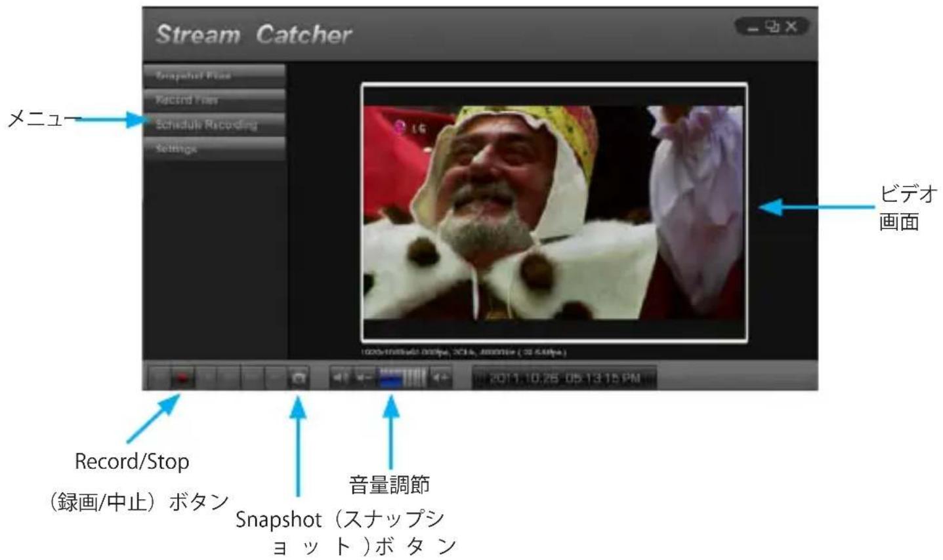
Task: Lower volume with the speaker minus button
Action: (x=364, y=378)
